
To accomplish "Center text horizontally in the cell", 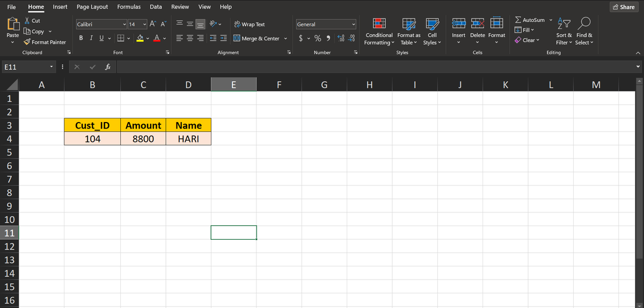I will click(x=190, y=38).
